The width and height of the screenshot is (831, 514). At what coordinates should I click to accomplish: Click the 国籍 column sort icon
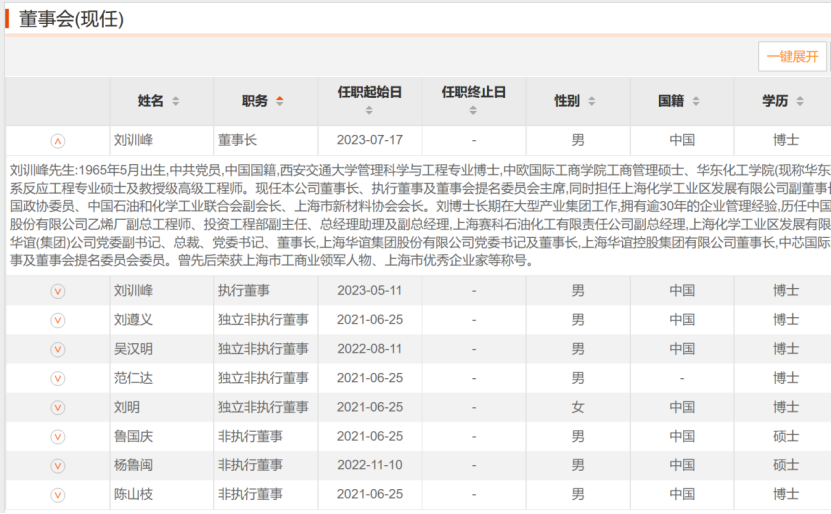click(698, 101)
